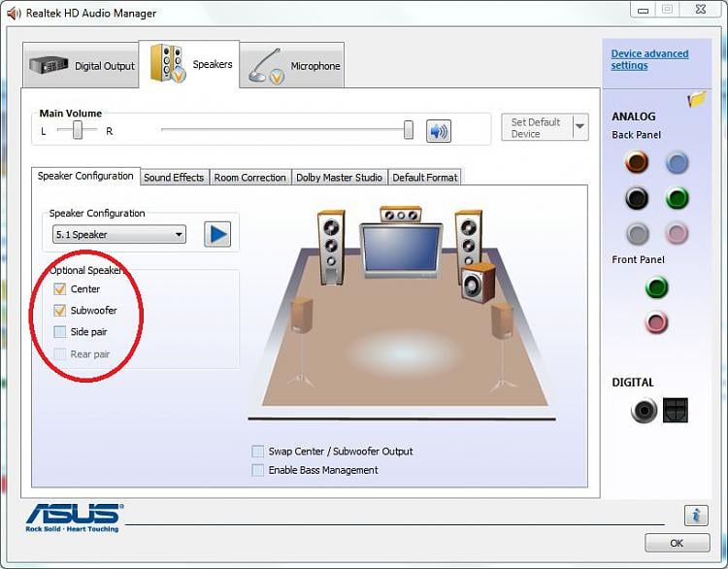Open the Microphone device tab
The image size is (728, 569).
click(x=292, y=65)
